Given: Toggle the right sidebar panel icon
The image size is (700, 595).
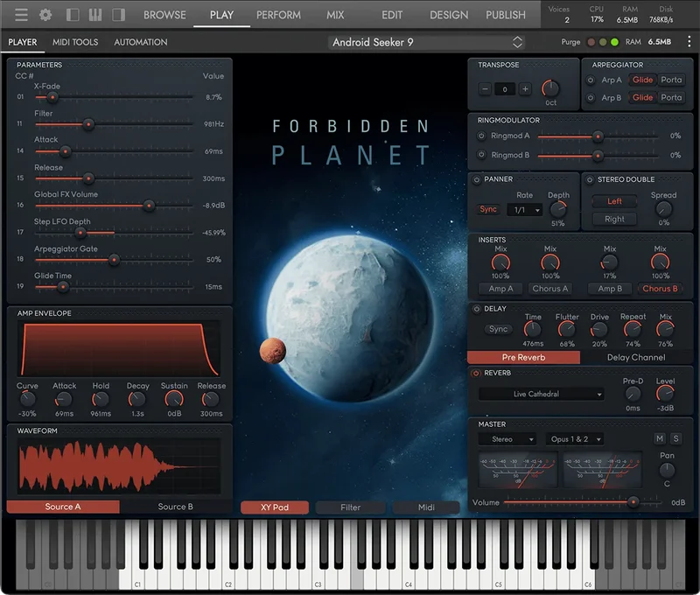Looking at the screenshot, I should click(x=119, y=15).
